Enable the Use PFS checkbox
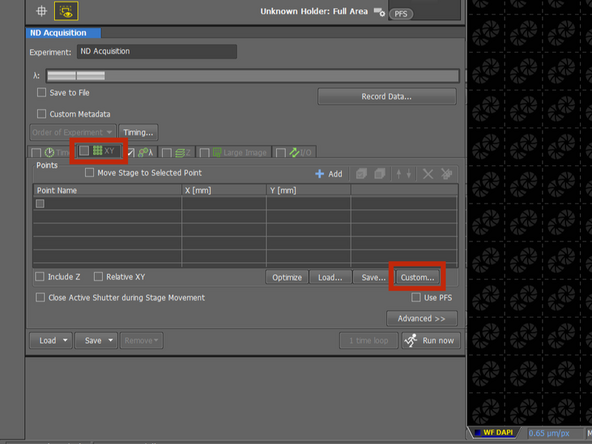592x444 pixels. [416, 298]
